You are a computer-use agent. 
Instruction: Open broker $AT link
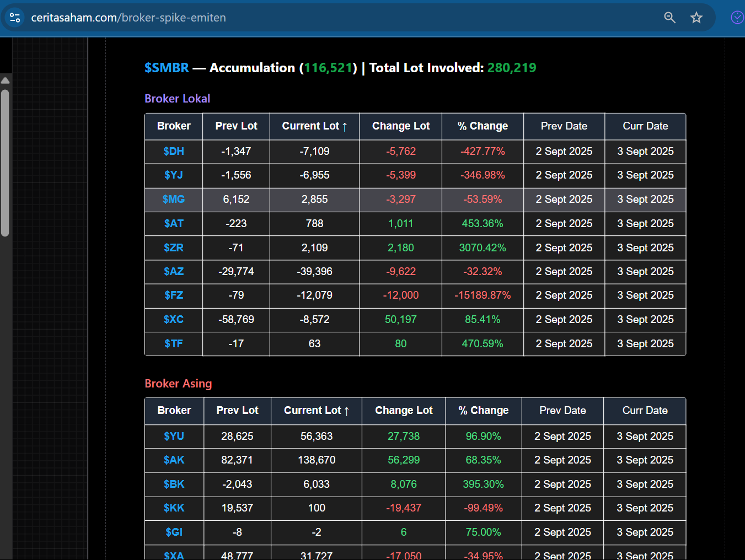click(x=174, y=224)
